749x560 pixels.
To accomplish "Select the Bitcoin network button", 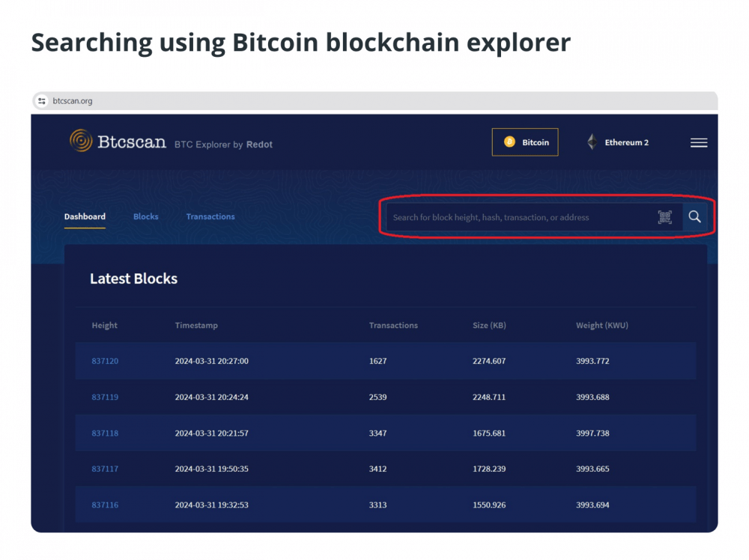I will [525, 142].
